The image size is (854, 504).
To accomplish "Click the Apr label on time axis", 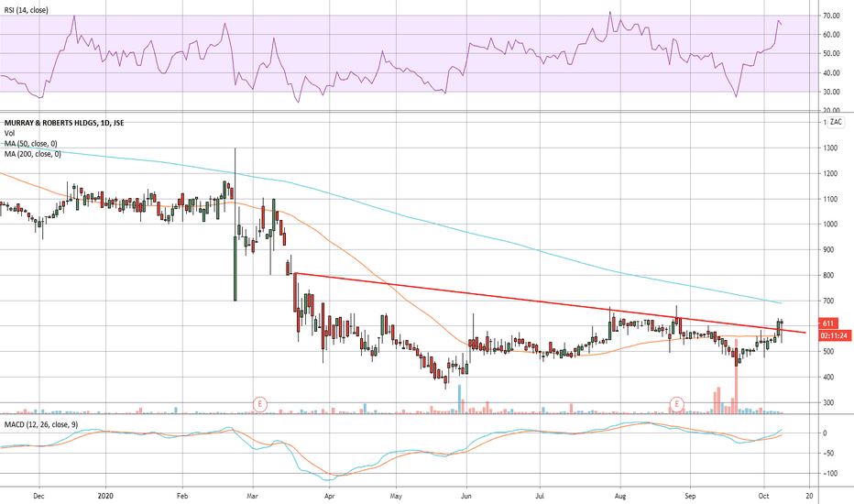I will click(x=328, y=497).
